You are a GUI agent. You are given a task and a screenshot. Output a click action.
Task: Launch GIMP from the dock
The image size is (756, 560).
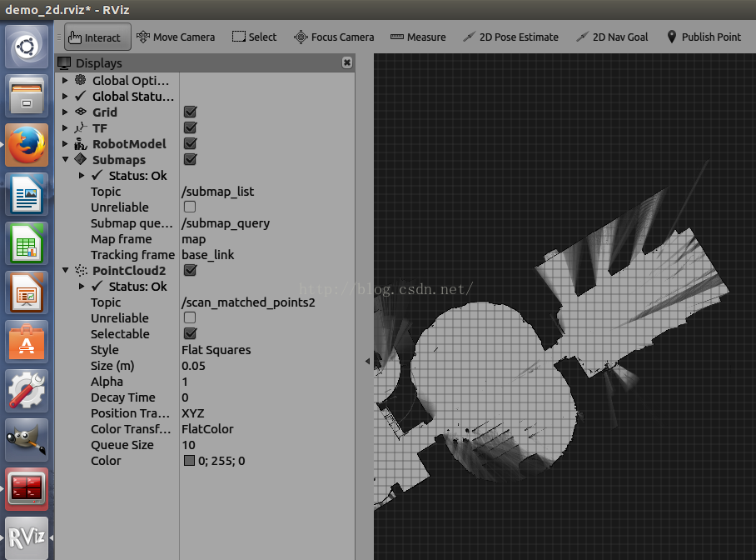(x=27, y=441)
